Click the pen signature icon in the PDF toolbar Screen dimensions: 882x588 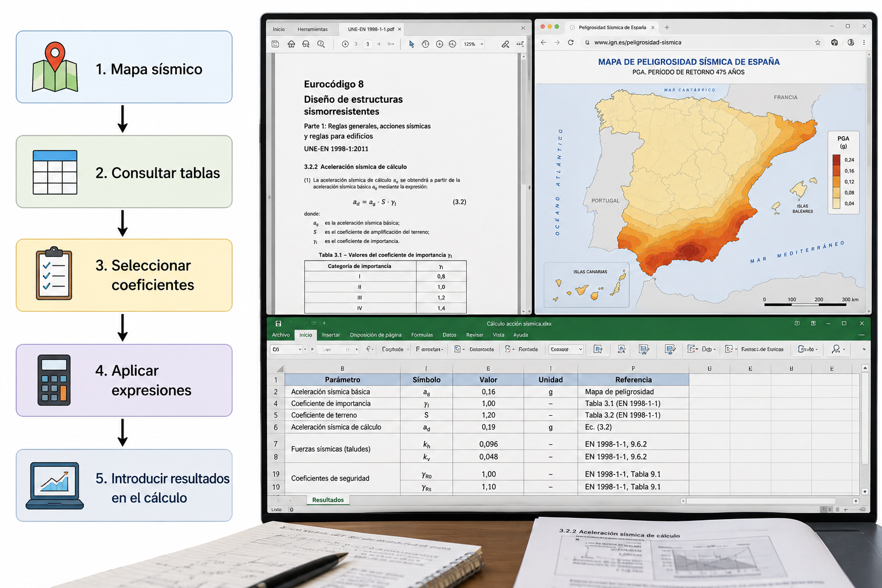505,44
